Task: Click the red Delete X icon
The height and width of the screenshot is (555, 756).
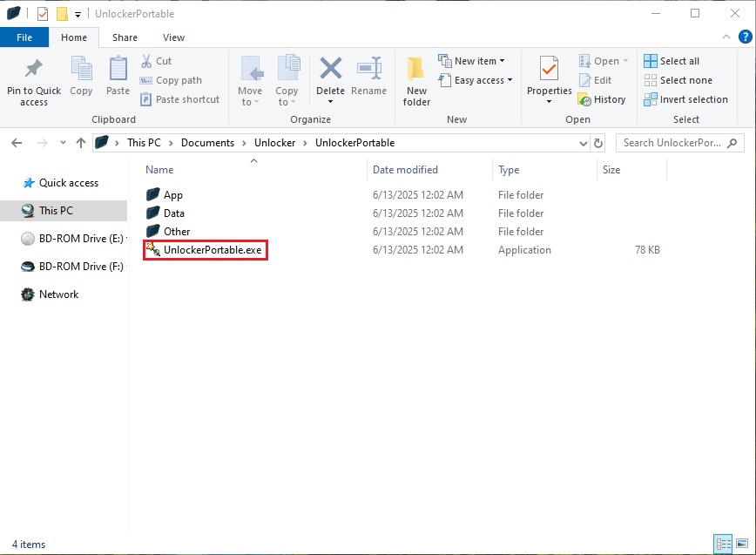Action: tap(330, 68)
